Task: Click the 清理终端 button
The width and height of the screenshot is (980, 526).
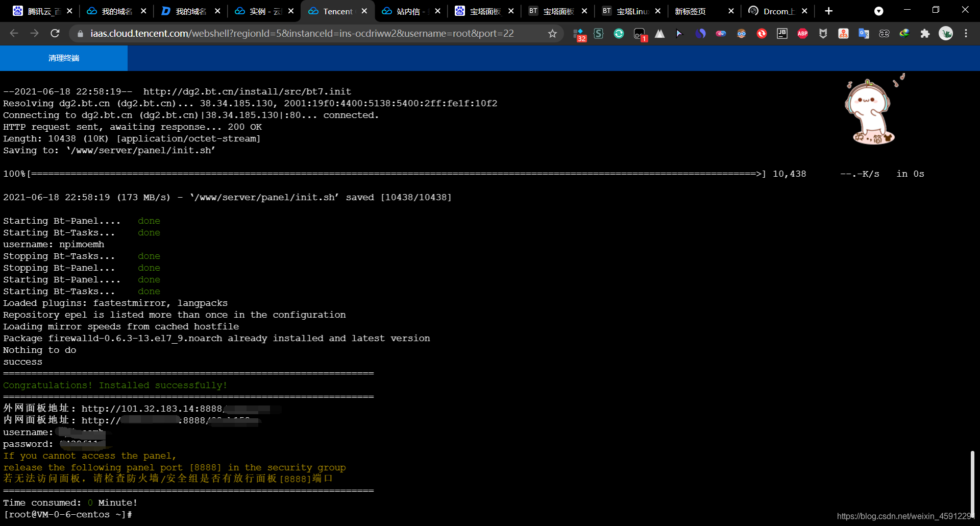Action: [64, 58]
